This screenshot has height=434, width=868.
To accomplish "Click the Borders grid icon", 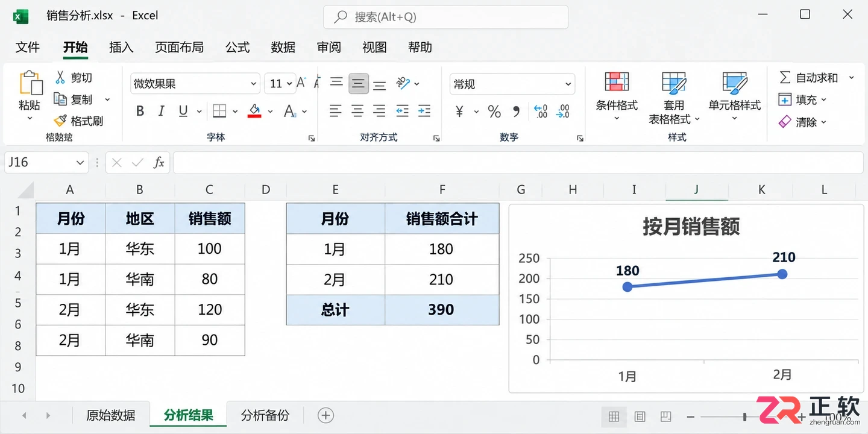I will click(x=219, y=111).
